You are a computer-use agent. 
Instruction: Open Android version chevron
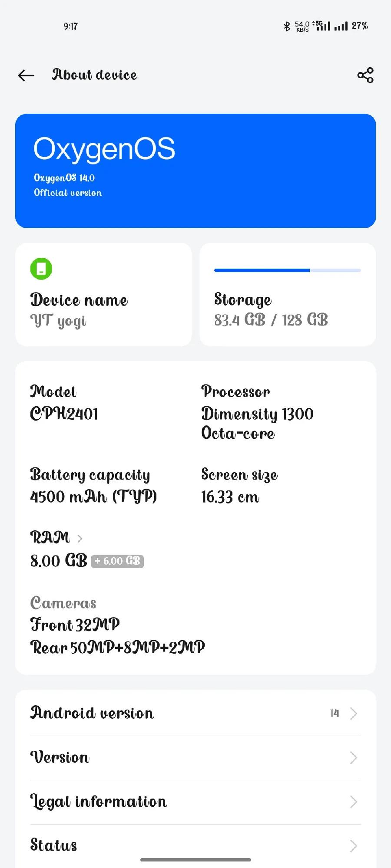[354, 713]
